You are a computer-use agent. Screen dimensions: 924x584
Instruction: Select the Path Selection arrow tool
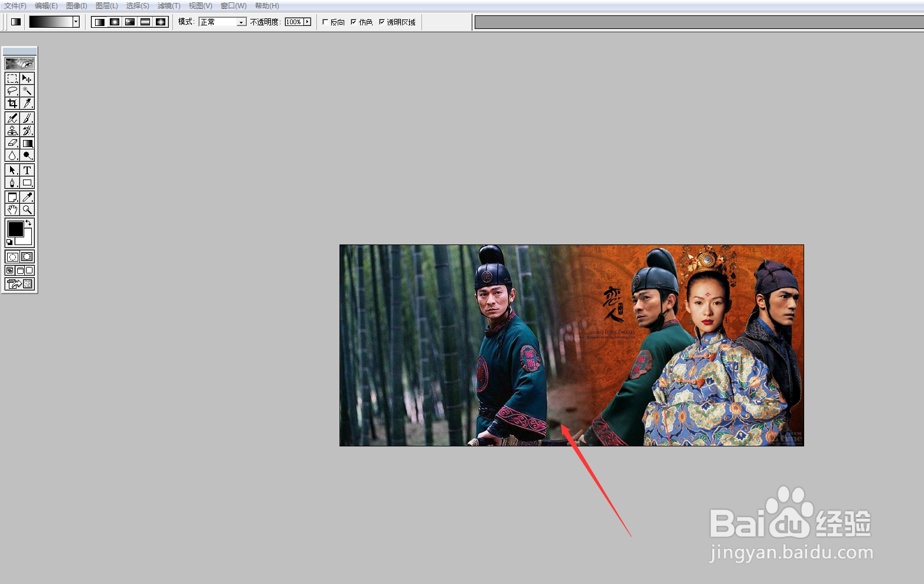tap(12, 170)
